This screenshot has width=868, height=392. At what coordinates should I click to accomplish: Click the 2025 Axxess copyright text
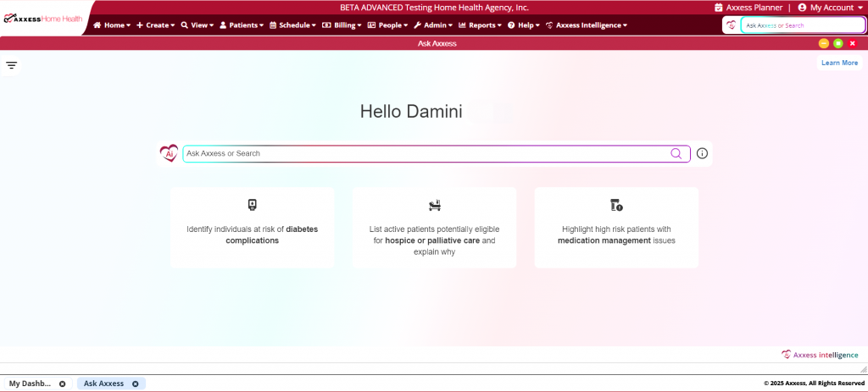[x=814, y=384]
